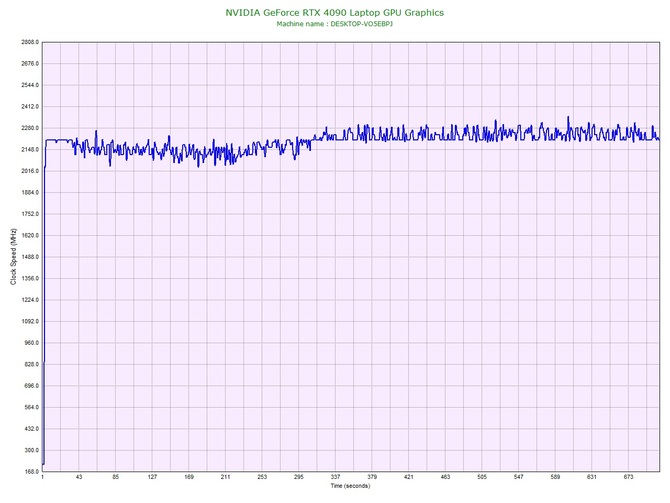Select the 631 time axis tick label
The image size is (670, 503).
point(592,477)
